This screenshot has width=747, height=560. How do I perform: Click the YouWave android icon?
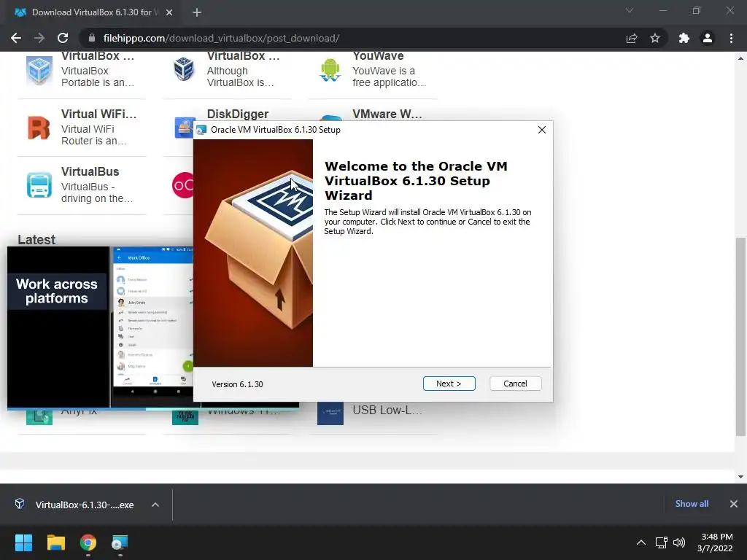click(x=330, y=70)
